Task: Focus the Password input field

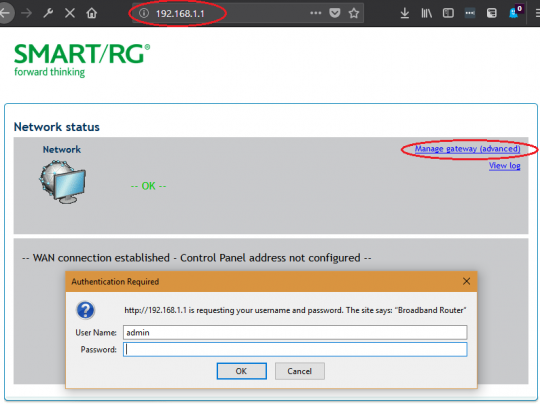Action: [x=295, y=349]
